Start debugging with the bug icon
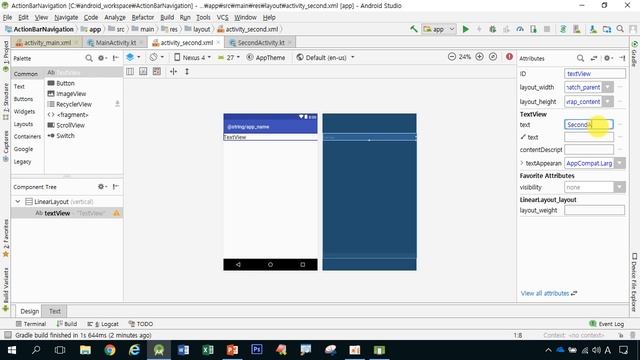The image size is (640, 360). 493,29
